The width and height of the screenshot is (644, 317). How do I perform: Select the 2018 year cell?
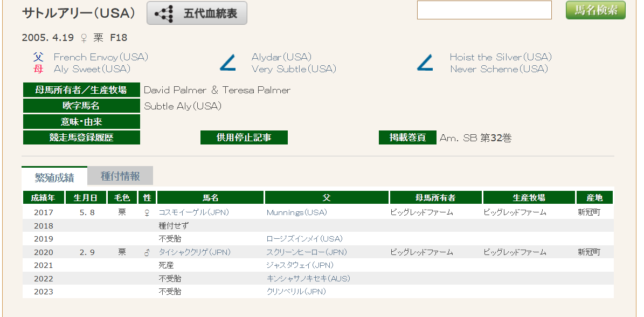coord(44,226)
